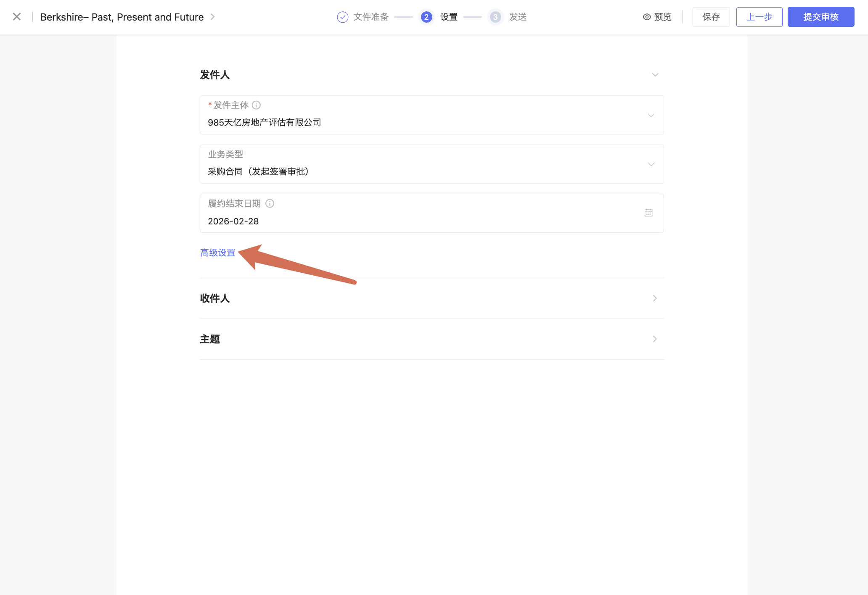Click the 保存 button
Viewport: 868px width, 595px height.
711,17
